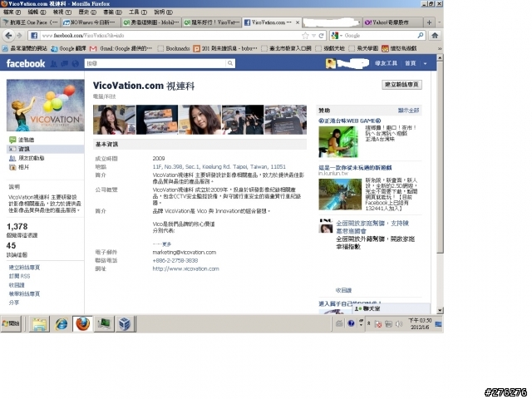Open the in.kunlun.tw game ad title
532x399 pixels.
pyautogui.click(x=355, y=168)
